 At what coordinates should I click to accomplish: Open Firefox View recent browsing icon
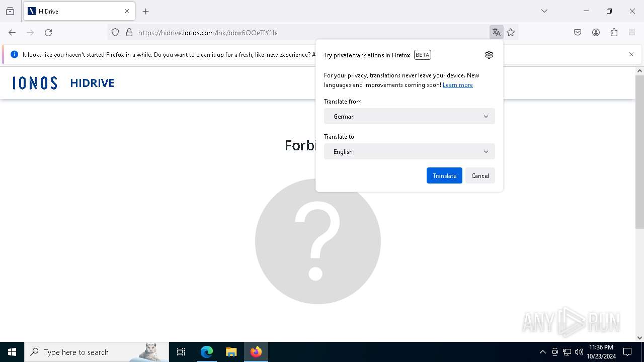click(x=10, y=11)
